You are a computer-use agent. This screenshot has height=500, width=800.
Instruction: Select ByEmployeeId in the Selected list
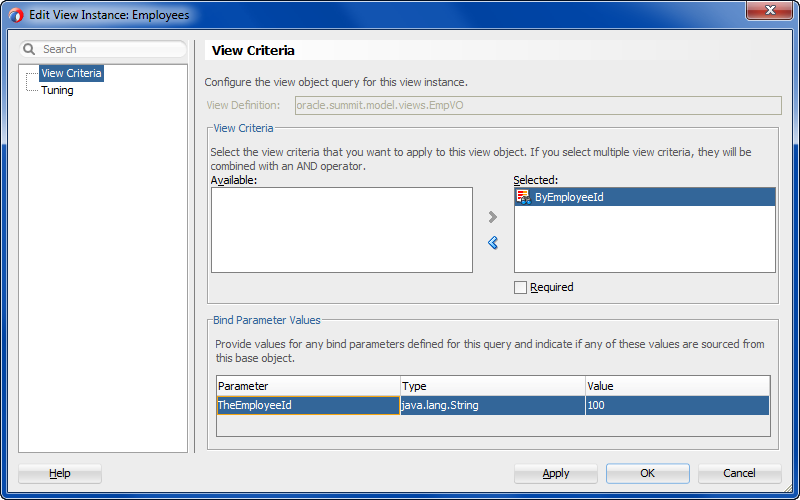(645, 197)
